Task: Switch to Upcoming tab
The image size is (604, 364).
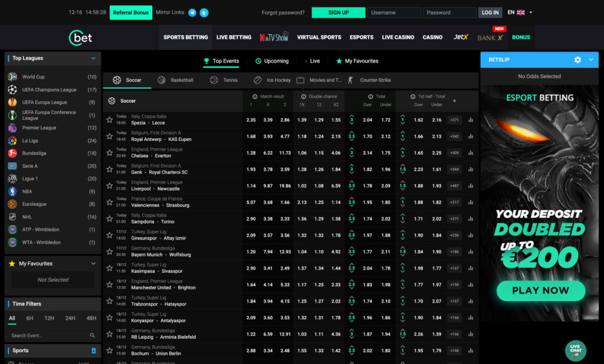Action: click(272, 61)
